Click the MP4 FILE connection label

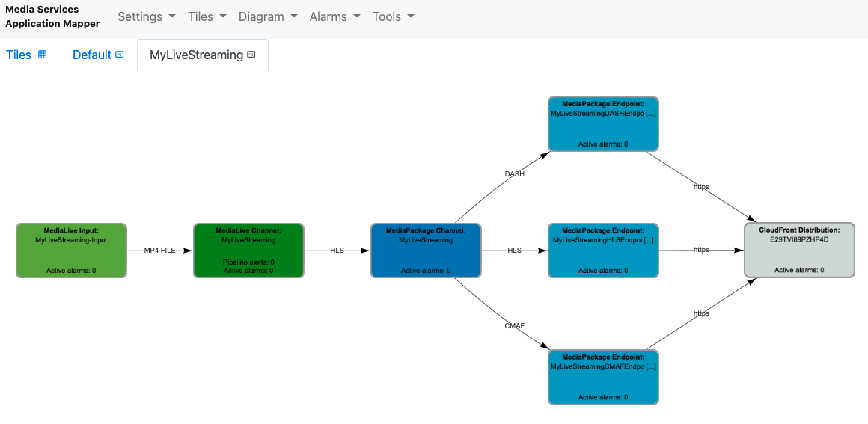pyautogui.click(x=160, y=251)
